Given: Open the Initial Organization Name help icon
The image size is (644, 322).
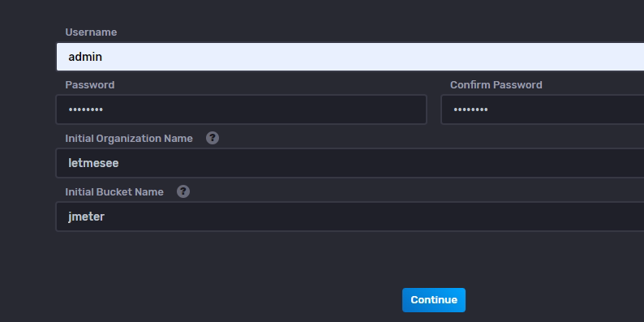Looking at the screenshot, I should click(213, 138).
